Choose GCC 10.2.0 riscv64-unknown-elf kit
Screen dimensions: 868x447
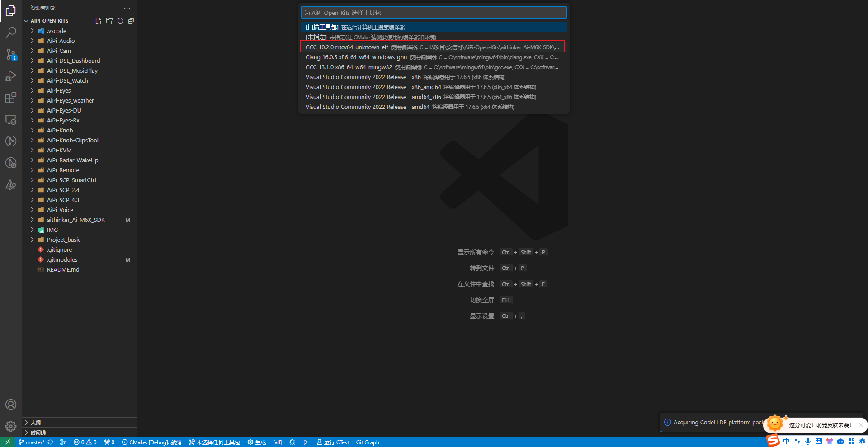[x=434, y=47]
